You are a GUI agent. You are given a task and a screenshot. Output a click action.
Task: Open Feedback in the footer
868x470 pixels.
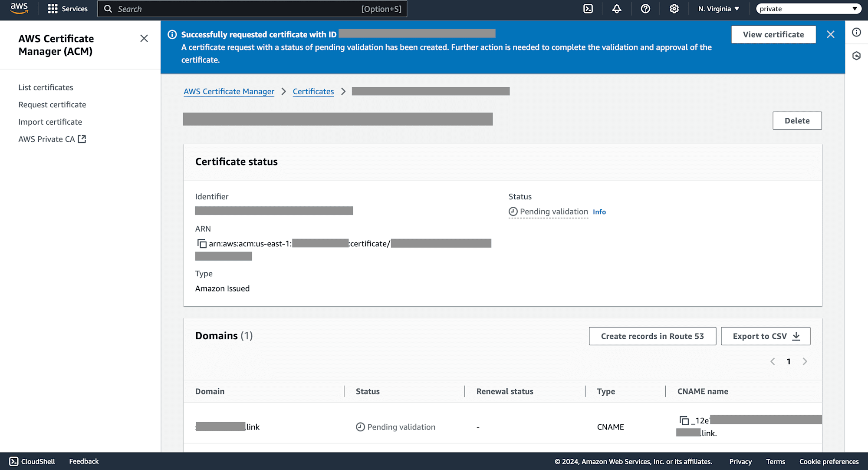click(84, 461)
